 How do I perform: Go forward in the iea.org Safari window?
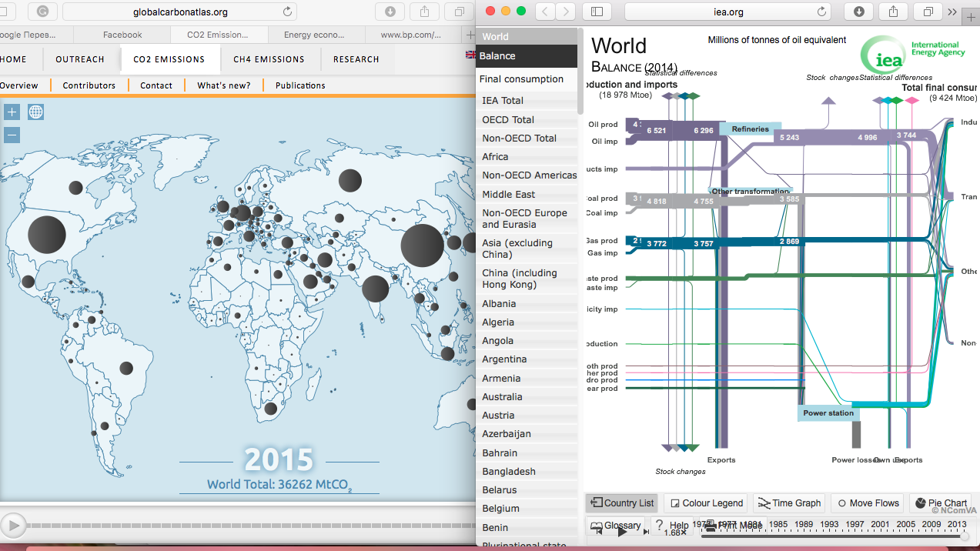coord(565,12)
